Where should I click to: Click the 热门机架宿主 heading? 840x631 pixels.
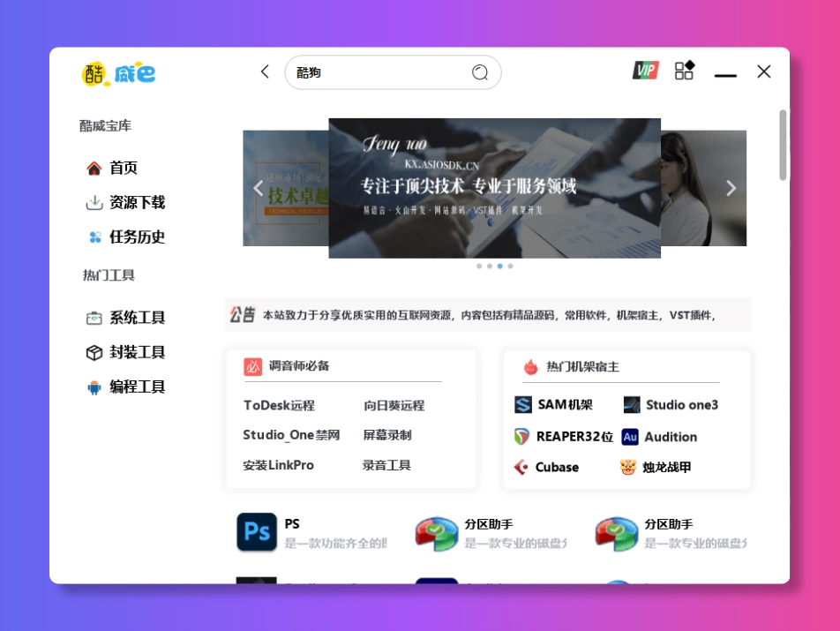click(583, 367)
